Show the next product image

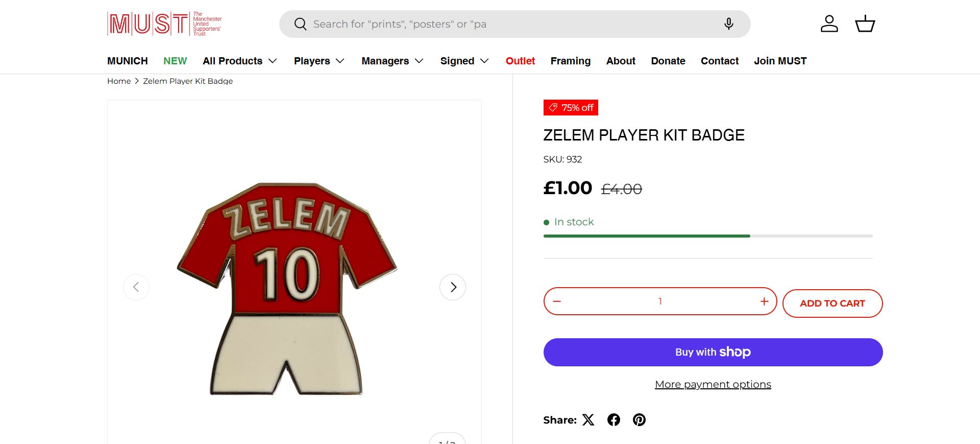(453, 287)
